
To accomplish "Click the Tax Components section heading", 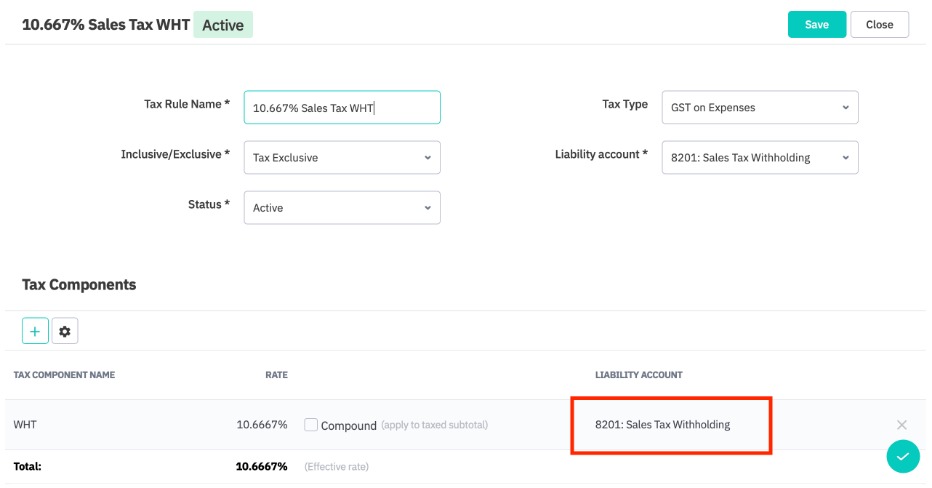I will tap(79, 284).
